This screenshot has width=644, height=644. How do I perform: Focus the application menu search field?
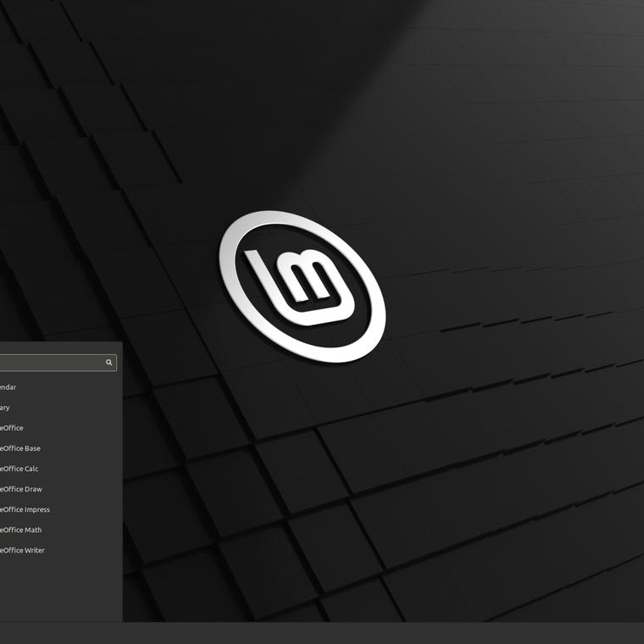click(x=51, y=363)
